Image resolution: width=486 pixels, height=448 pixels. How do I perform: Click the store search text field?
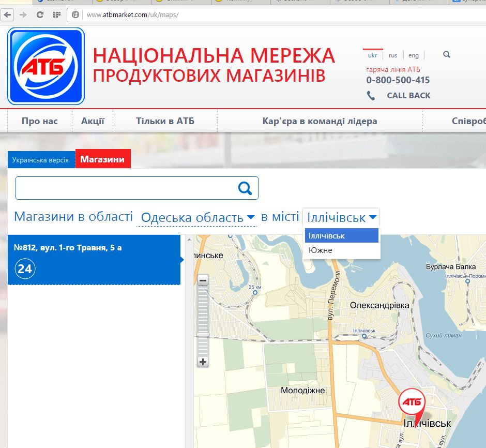click(x=124, y=188)
